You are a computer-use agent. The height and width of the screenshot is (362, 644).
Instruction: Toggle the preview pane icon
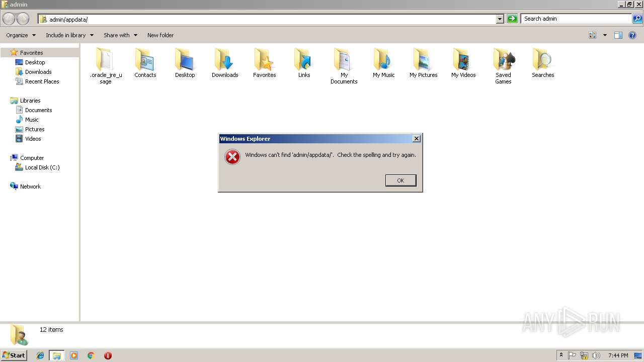[618, 35]
